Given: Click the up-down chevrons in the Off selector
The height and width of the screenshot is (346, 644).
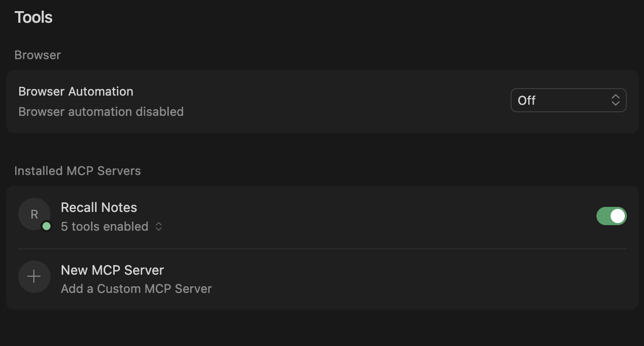Looking at the screenshot, I should coord(615,100).
